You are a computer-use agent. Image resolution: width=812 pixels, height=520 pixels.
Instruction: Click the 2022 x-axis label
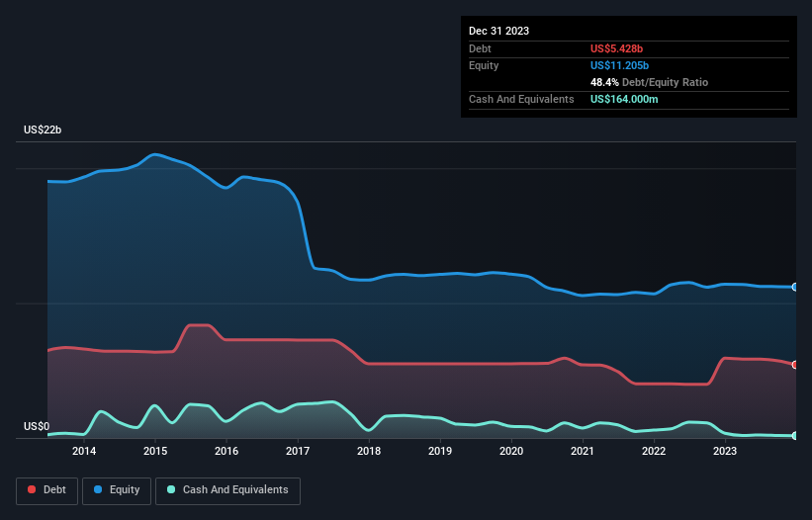pyautogui.click(x=654, y=451)
